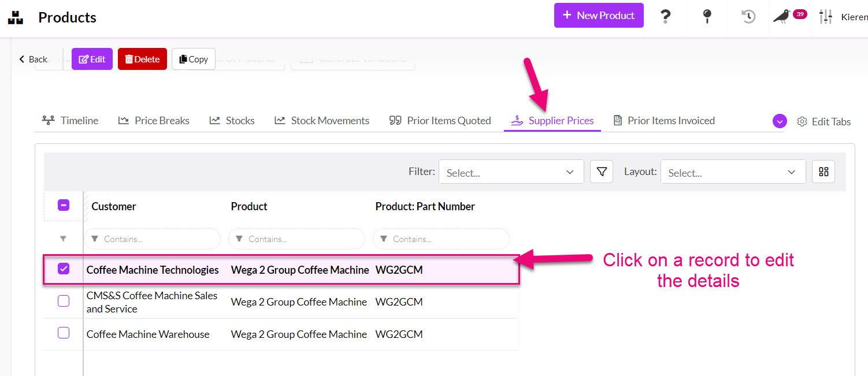Sort by Product: Part Number header

click(x=425, y=207)
